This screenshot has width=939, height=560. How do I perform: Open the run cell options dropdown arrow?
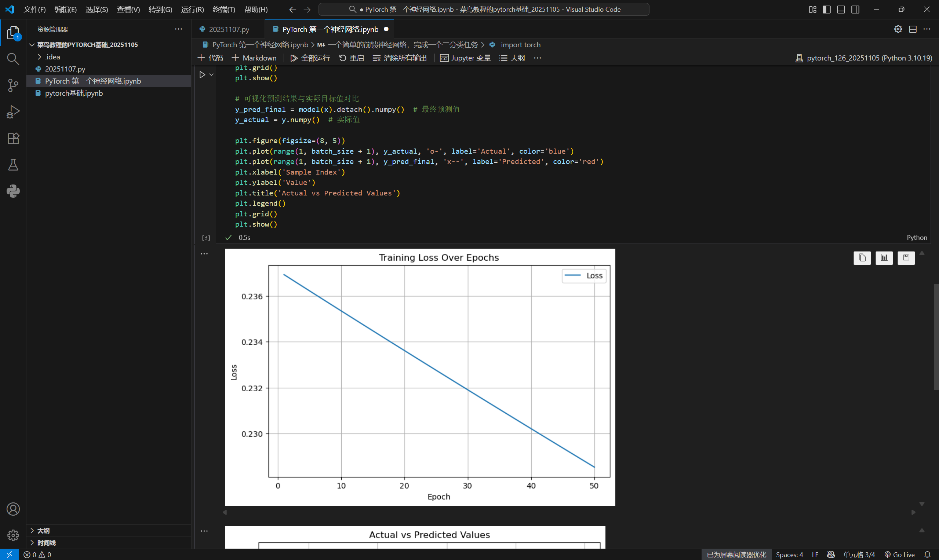pyautogui.click(x=211, y=75)
